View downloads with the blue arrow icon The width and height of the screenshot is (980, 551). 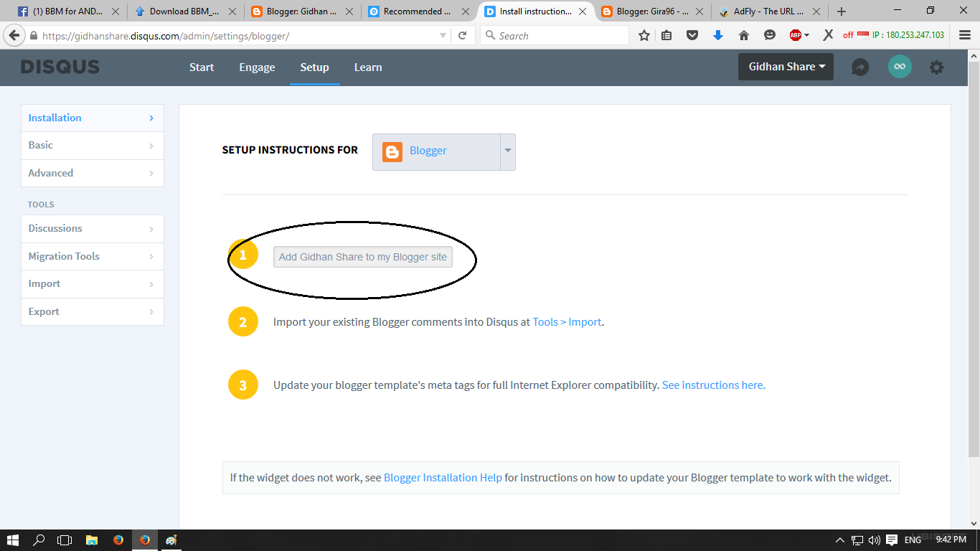point(718,34)
